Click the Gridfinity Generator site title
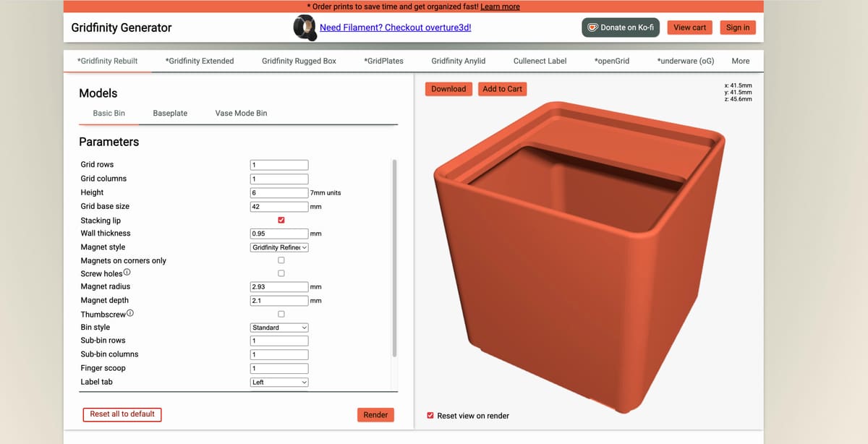Image resolution: width=868 pixels, height=444 pixels. coord(122,27)
